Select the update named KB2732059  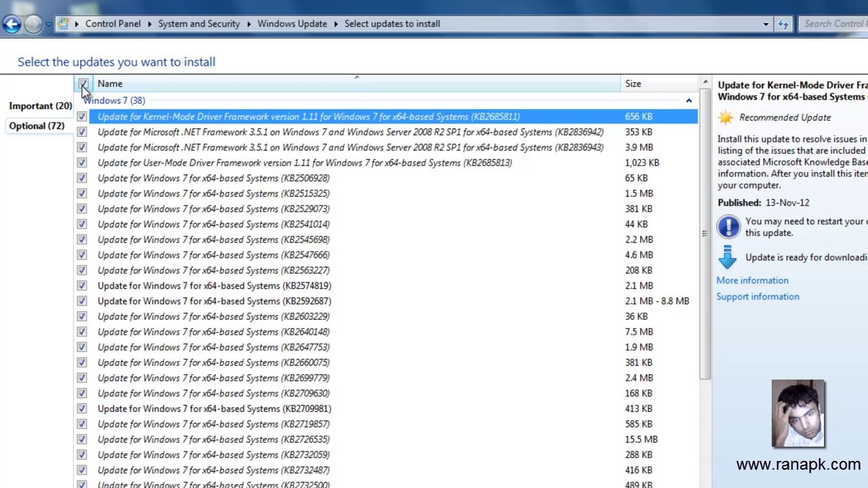pos(214,455)
